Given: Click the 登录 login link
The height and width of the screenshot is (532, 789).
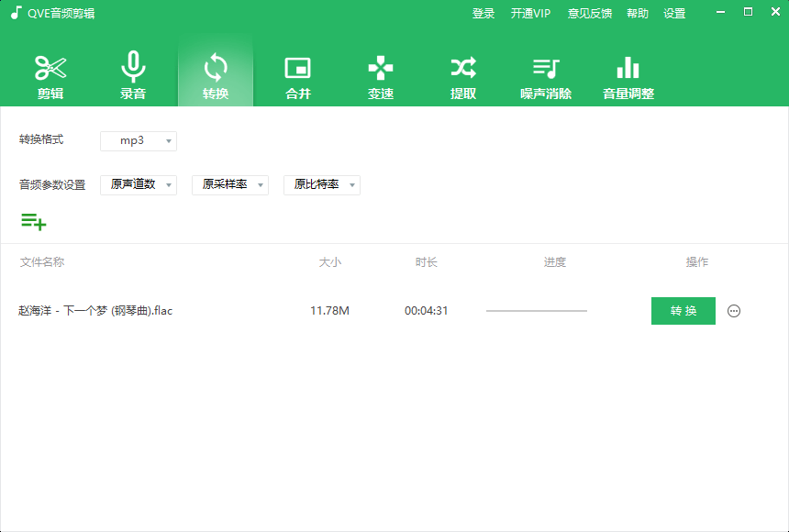Looking at the screenshot, I should coord(483,13).
